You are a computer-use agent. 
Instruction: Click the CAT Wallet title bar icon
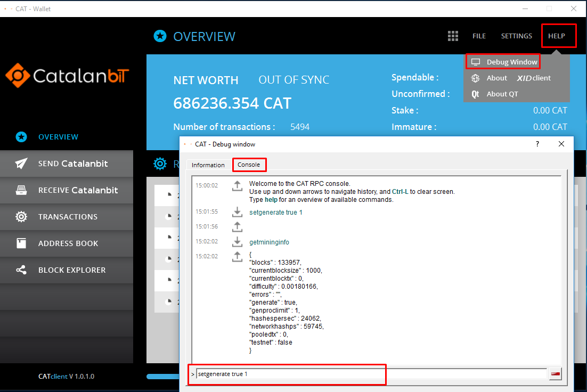8,9
